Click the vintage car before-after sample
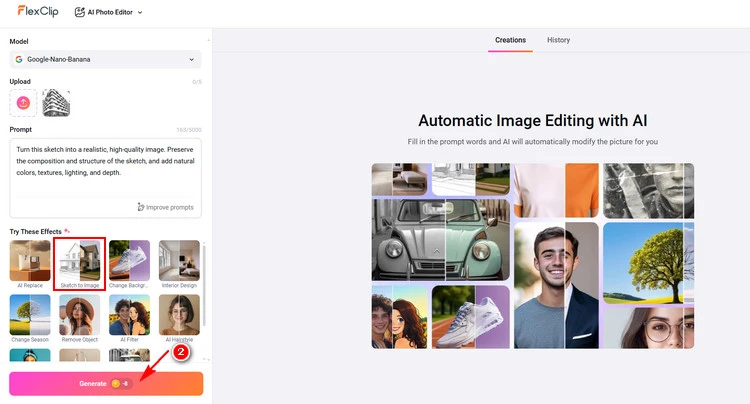Viewport: 750px width, 404px height. (441, 240)
